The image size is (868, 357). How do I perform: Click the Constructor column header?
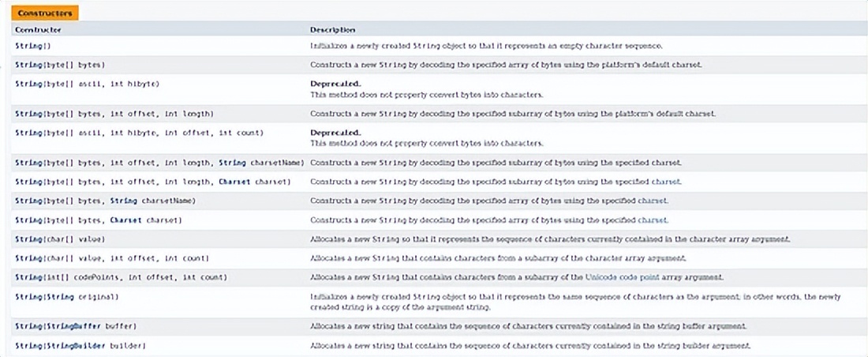point(38,30)
